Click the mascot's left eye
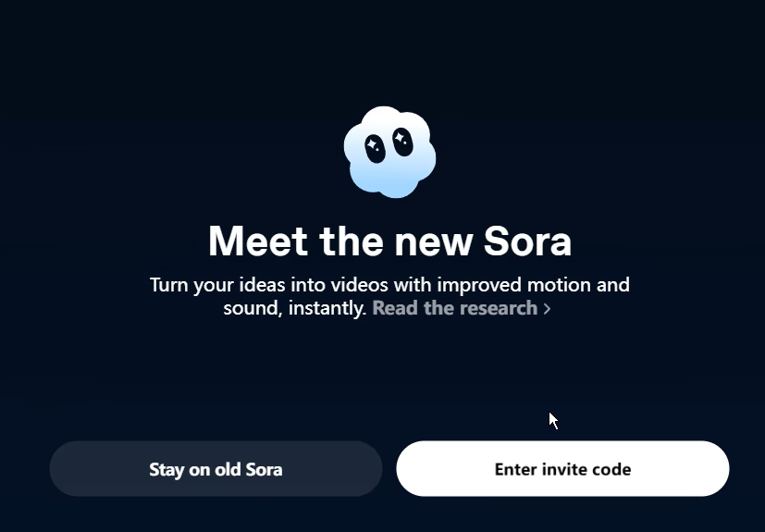The height and width of the screenshot is (532, 765). 375,148
